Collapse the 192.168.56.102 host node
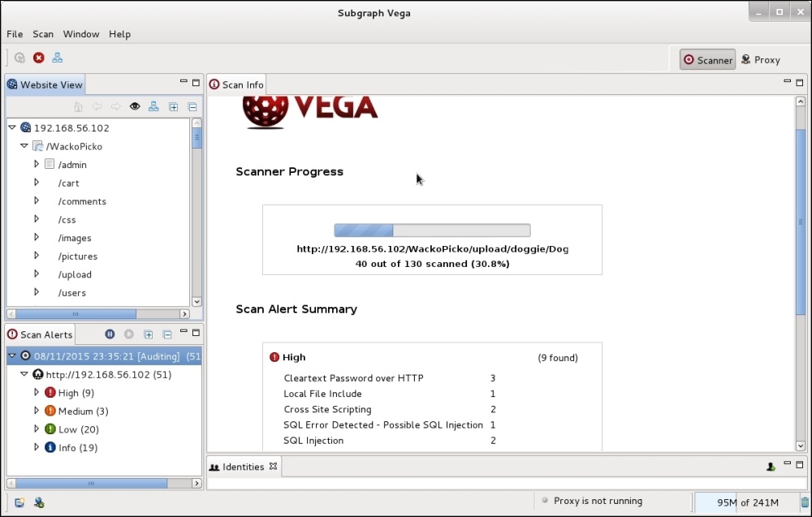This screenshot has width=812, height=517. (x=12, y=127)
